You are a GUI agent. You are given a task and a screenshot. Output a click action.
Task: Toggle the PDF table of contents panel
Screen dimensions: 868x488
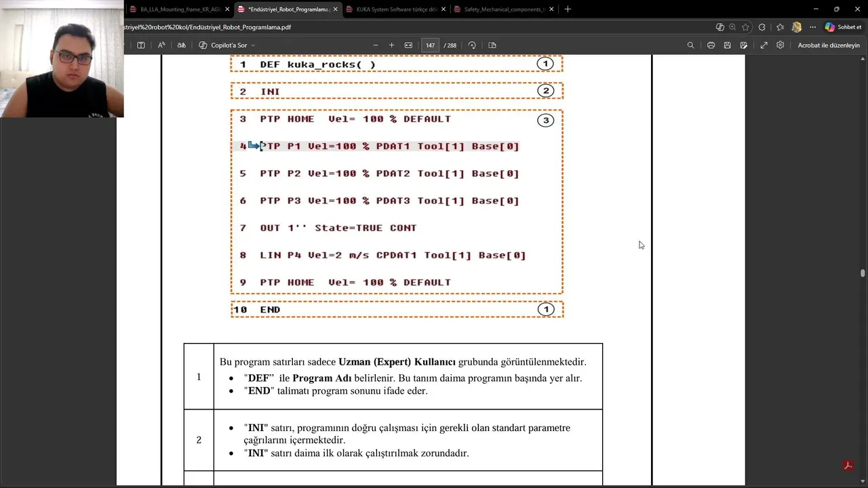[x=141, y=45]
